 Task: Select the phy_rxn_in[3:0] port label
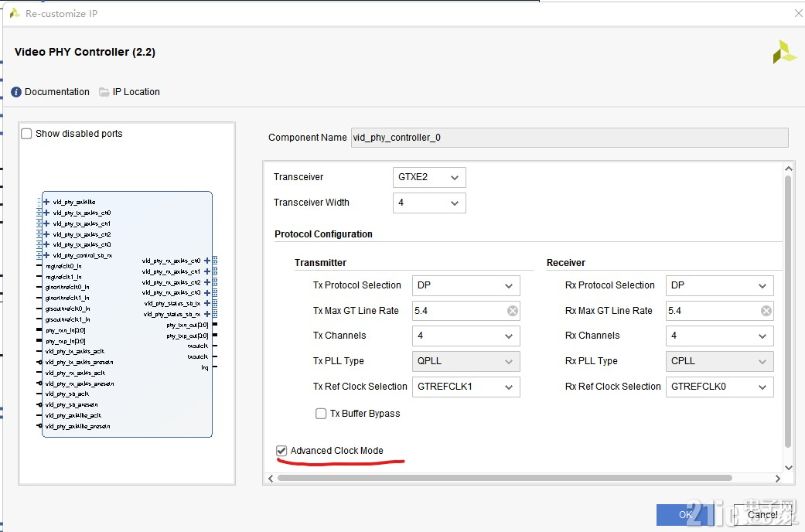pyautogui.click(x=65, y=330)
